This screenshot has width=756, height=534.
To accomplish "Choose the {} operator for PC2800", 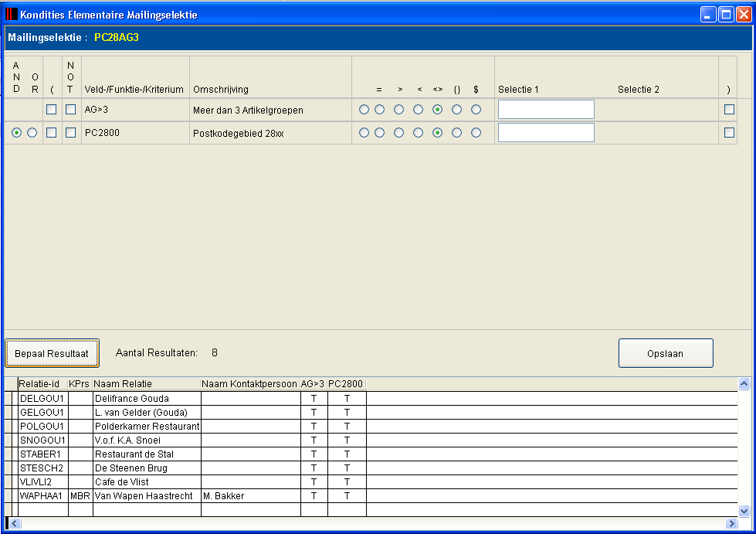I will (x=456, y=133).
